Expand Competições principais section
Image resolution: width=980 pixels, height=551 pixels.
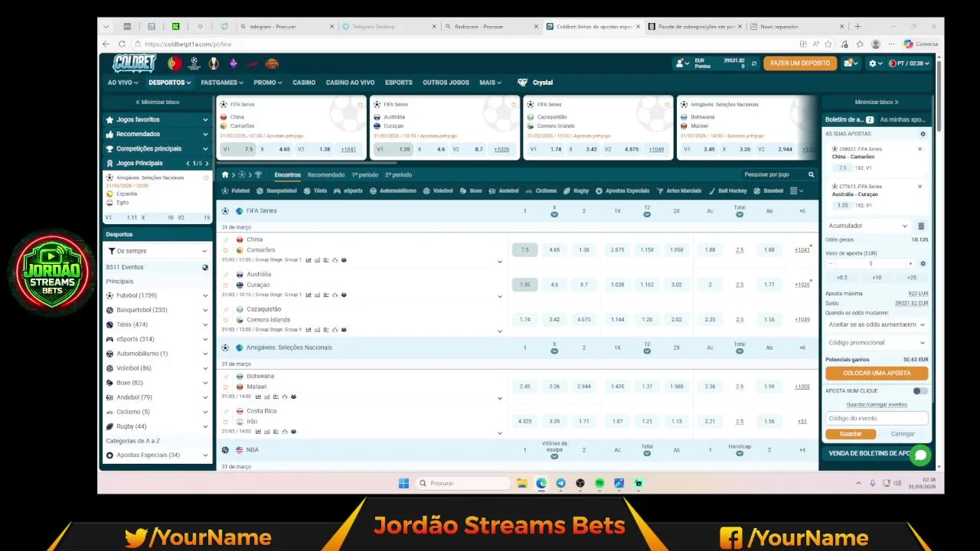coord(157,149)
